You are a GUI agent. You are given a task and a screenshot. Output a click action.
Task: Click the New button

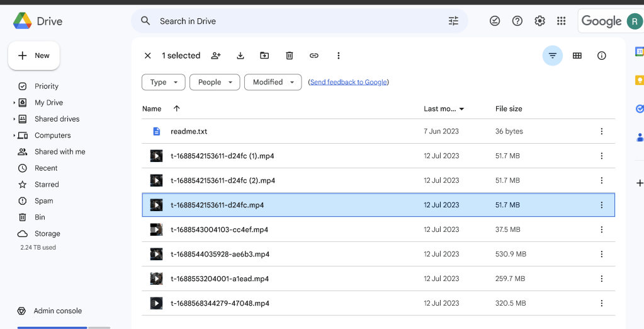pyautogui.click(x=34, y=55)
